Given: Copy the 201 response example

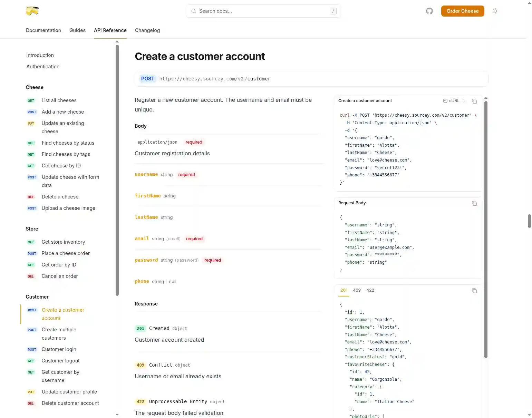Looking at the screenshot, I should pyautogui.click(x=474, y=291).
